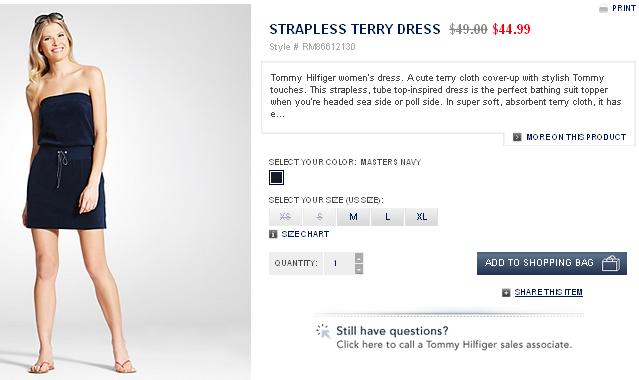
Task: Pick the Masters Navy color swatch
Action: pyautogui.click(x=276, y=178)
